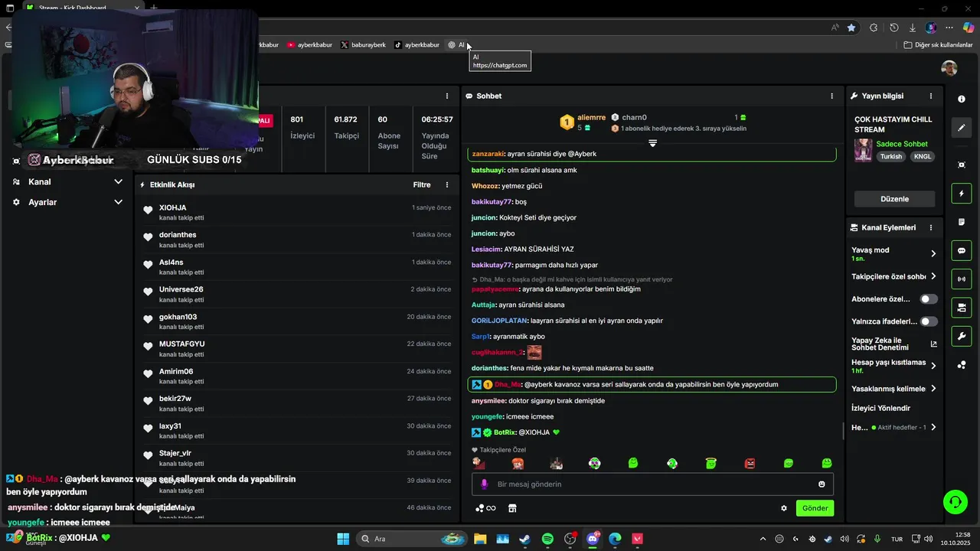This screenshot has width=980, height=551.
Task: Click the KNGL stream tag
Action: (x=923, y=156)
